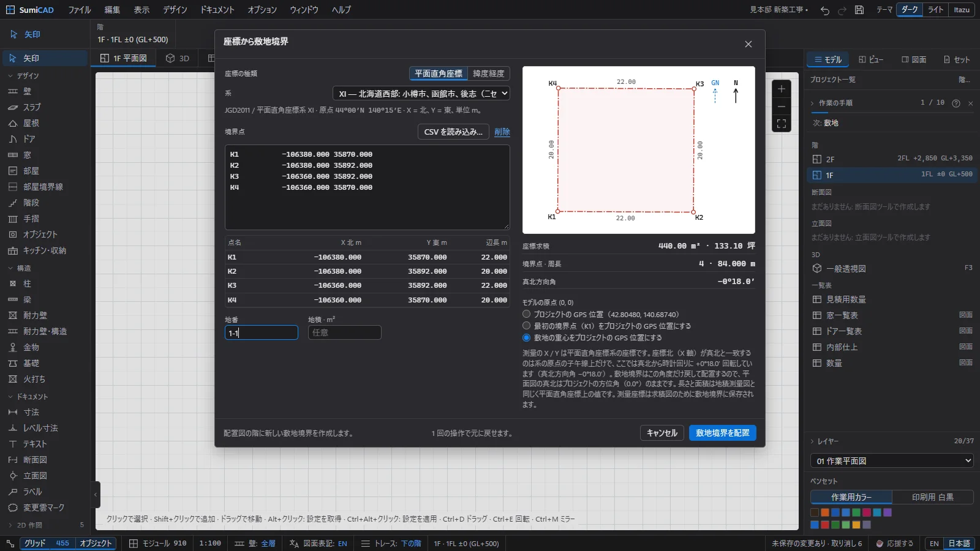Pick the orange pen color swatch

825,512
